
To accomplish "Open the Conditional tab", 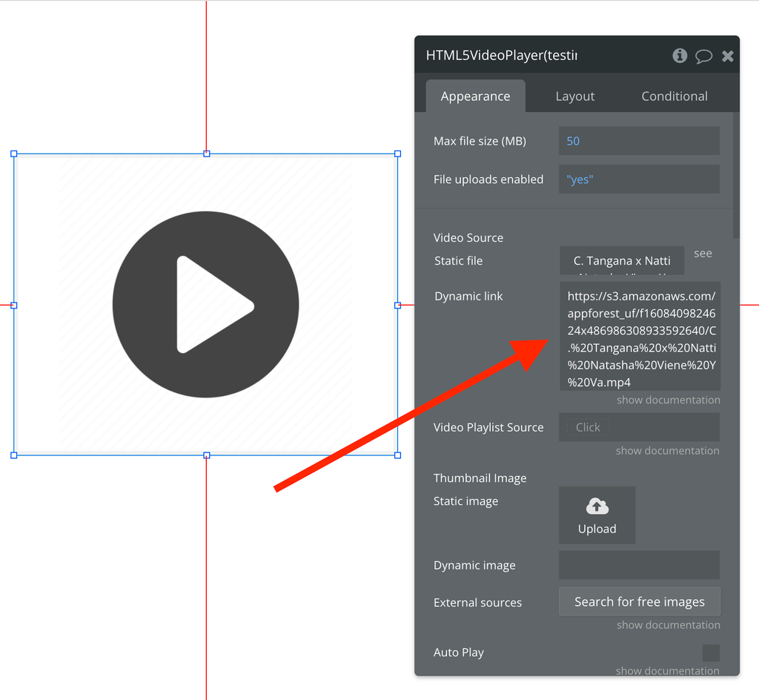I will click(x=674, y=96).
